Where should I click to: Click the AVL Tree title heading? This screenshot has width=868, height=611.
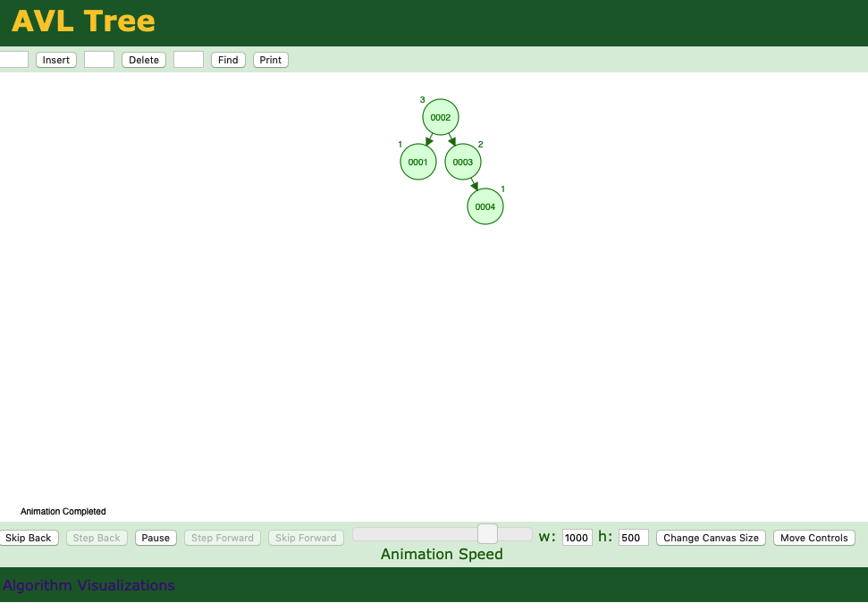click(83, 21)
